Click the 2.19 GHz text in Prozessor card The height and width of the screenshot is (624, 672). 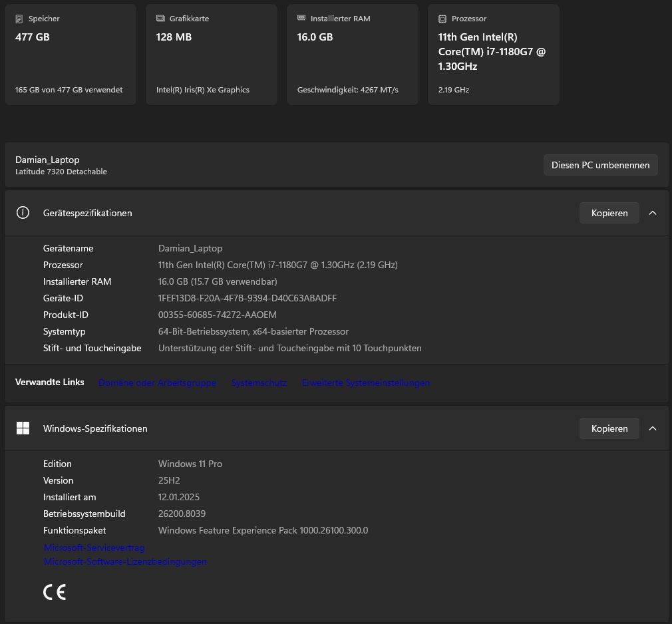453,90
